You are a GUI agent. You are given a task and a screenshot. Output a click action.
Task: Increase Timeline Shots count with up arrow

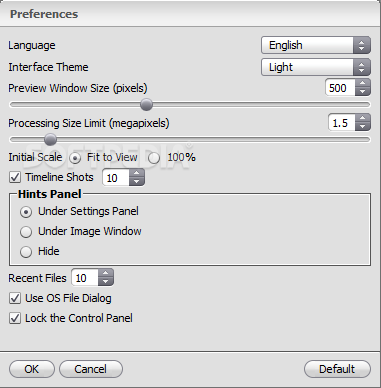[136, 173]
